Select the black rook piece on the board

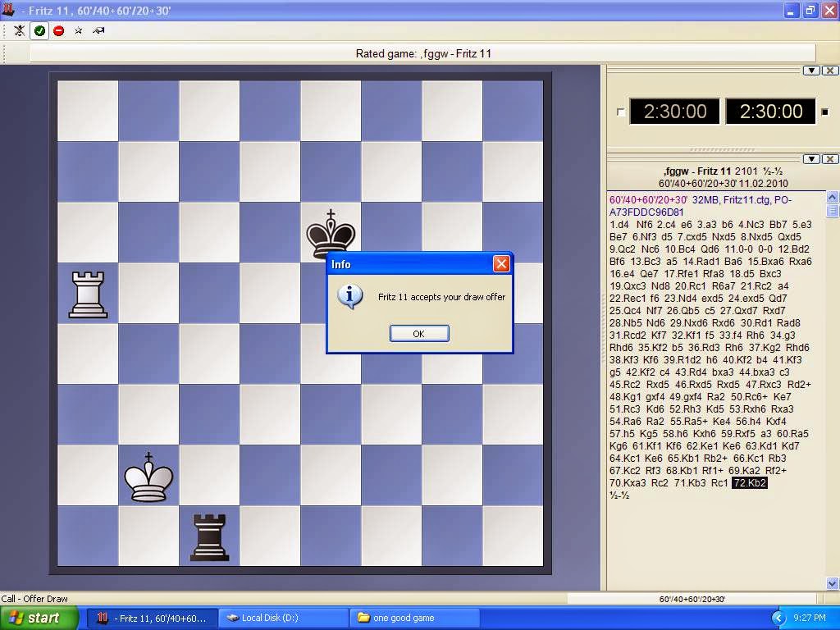209,537
